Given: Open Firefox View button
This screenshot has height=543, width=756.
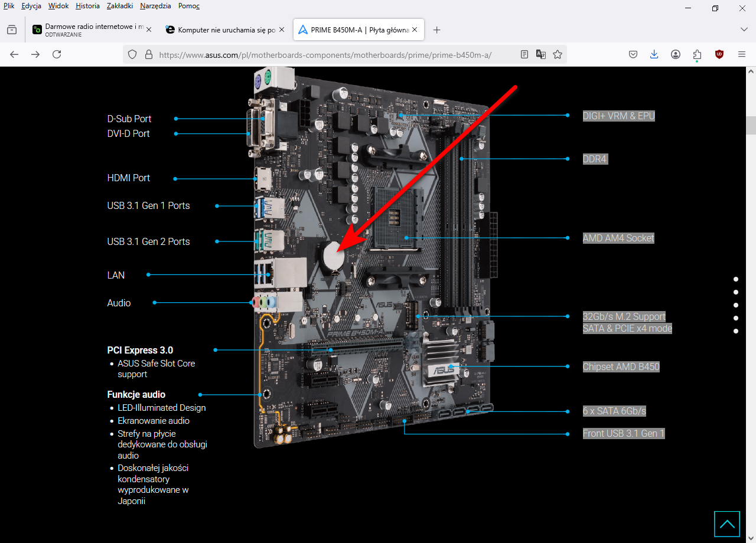Looking at the screenshot, I should point(12,30).
